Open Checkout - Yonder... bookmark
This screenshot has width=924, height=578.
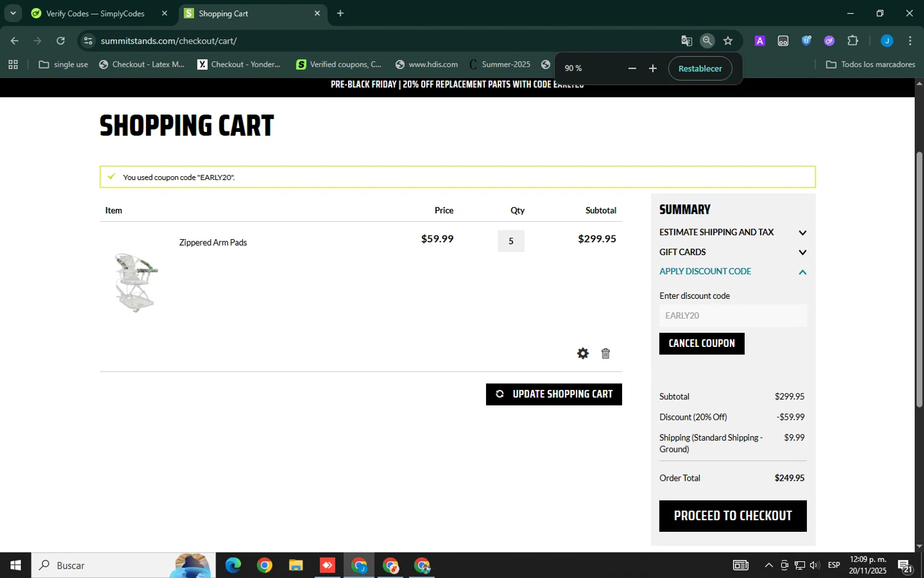coord(239,64)
